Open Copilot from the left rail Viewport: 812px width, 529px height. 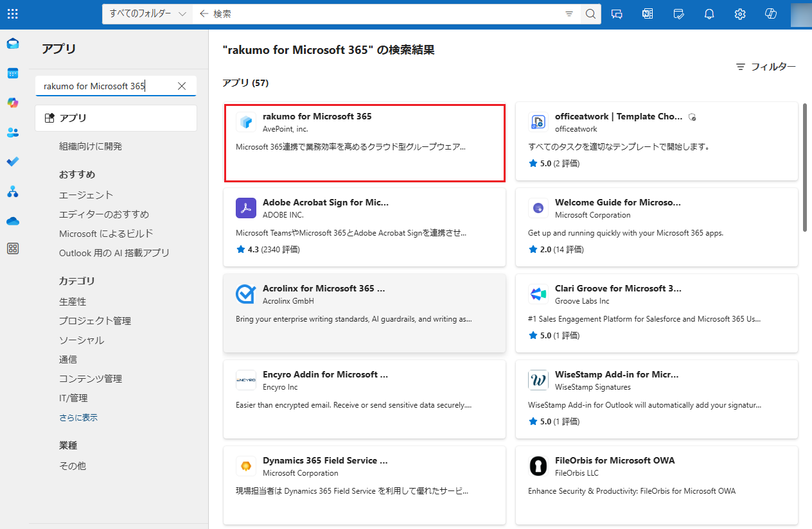coord(13,103)
